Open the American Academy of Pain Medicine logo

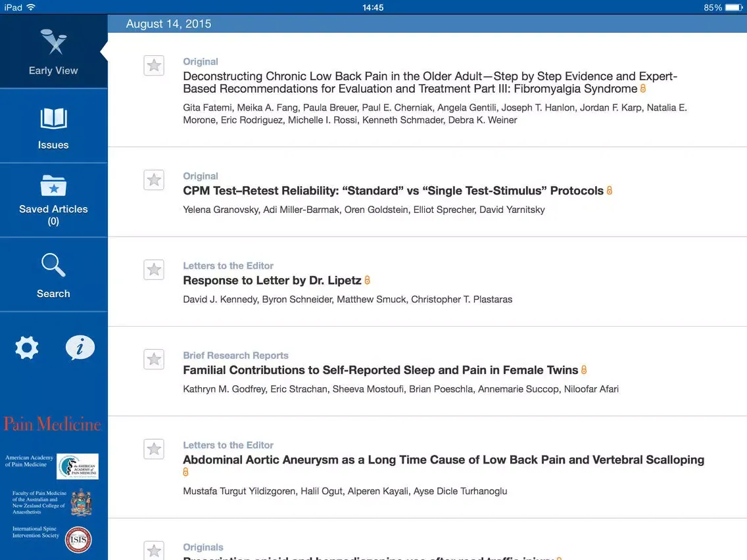point(78,466)
